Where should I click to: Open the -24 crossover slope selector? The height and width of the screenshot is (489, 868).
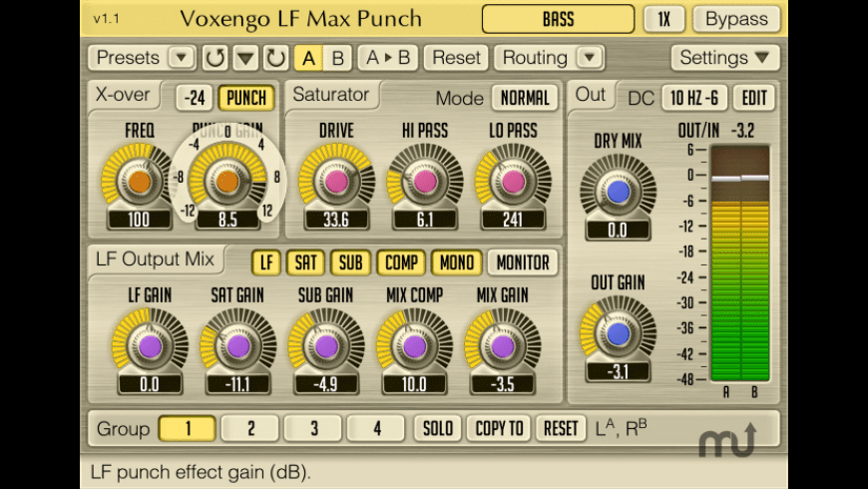click(195, 98)
